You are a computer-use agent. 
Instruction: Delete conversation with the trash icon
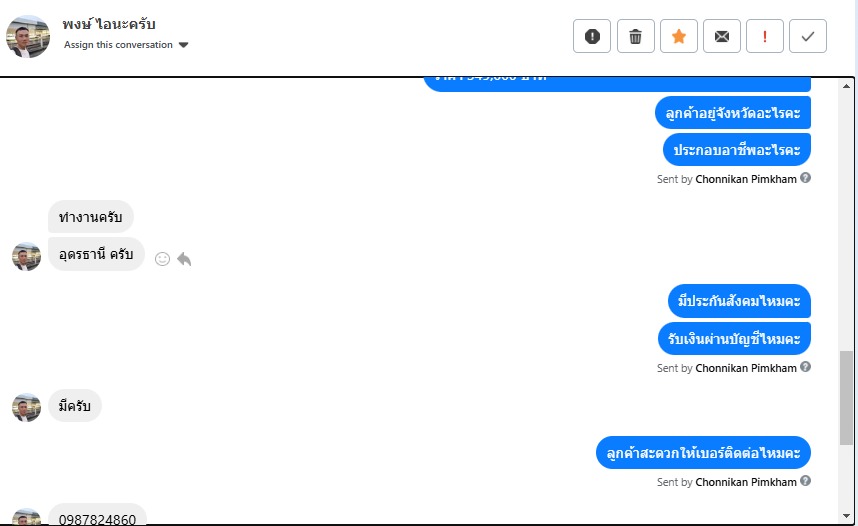635,36
